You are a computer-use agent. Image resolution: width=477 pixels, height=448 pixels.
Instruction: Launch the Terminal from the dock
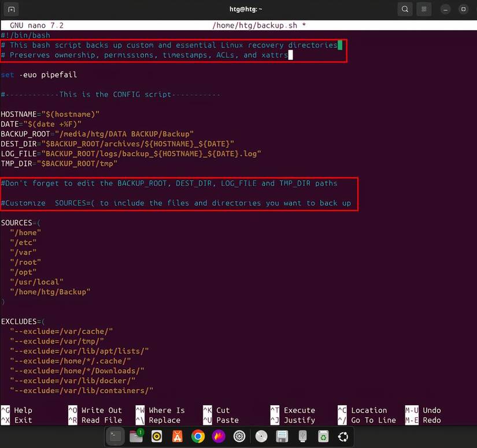(115, 436)
